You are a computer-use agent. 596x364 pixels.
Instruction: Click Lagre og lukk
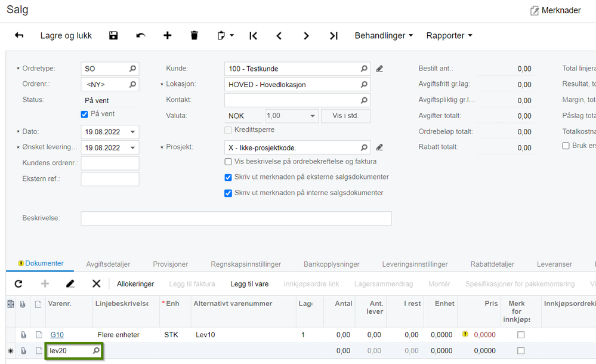click(x=66, y=36)
